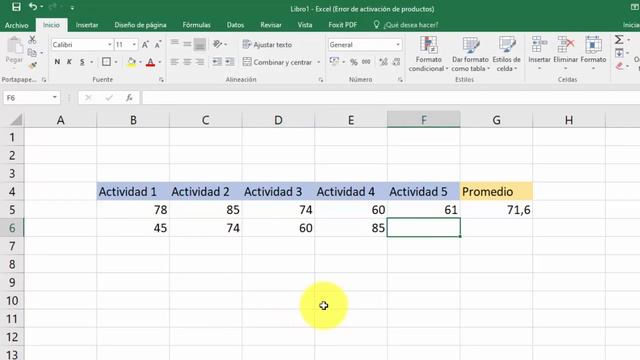Click the Increase font size icon
Image resolution: width=640 pixels, height=360 pixels.
[145, 44]
